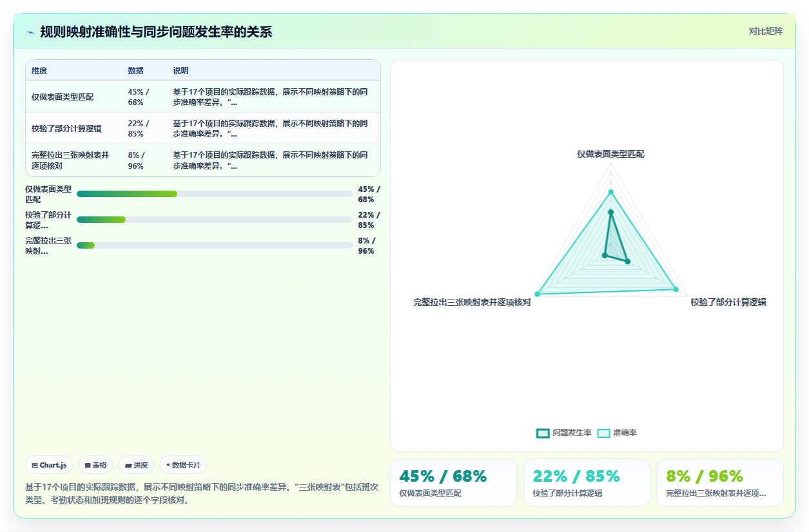The height and width of the screenshot is (532, 809).
Task: Click the 维度 column header
Action: [39, 71]
